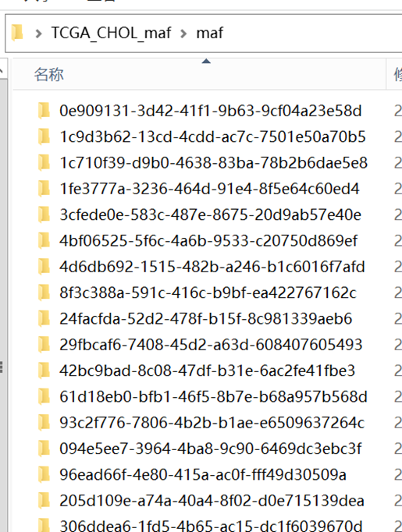Select folder icon beside 8f3c388a-591c-416c-b9bf-ea422767162c
Screen dimensions: 402x532
pyautogui.click(x=44, y=293)
